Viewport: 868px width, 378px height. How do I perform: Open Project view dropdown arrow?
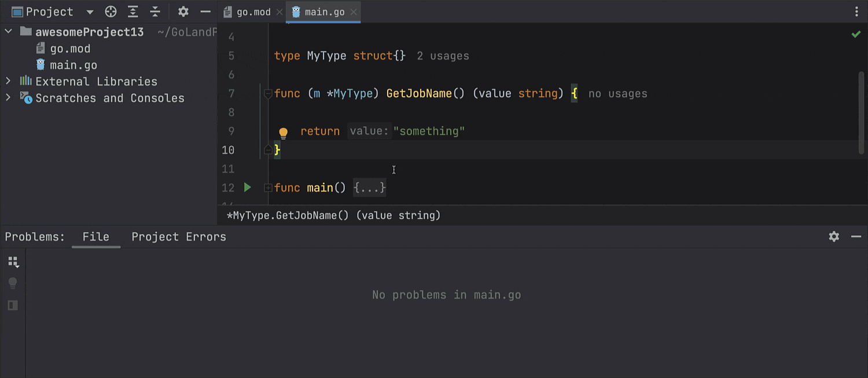pos(90,12)
